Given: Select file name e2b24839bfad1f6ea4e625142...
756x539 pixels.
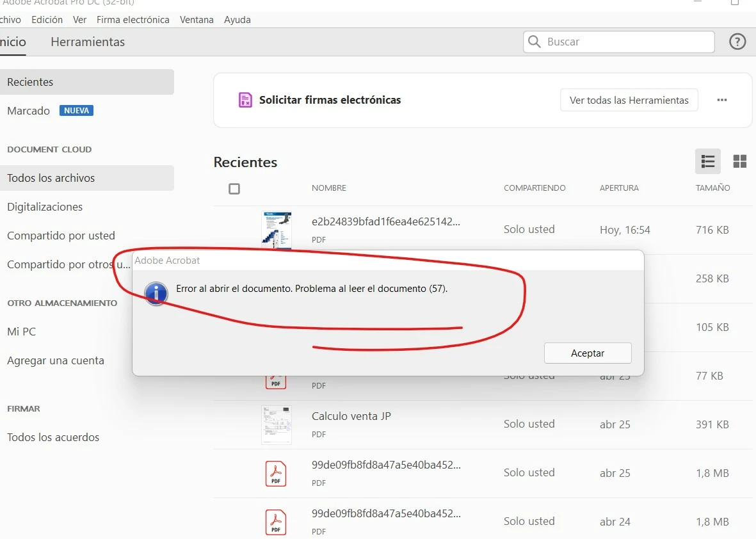Looking at the screenshot, I should pyautogui.click(x=386, y=221).
